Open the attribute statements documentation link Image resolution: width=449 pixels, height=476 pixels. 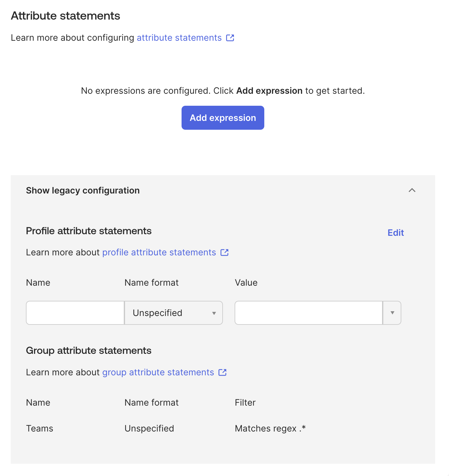point(179,38)
